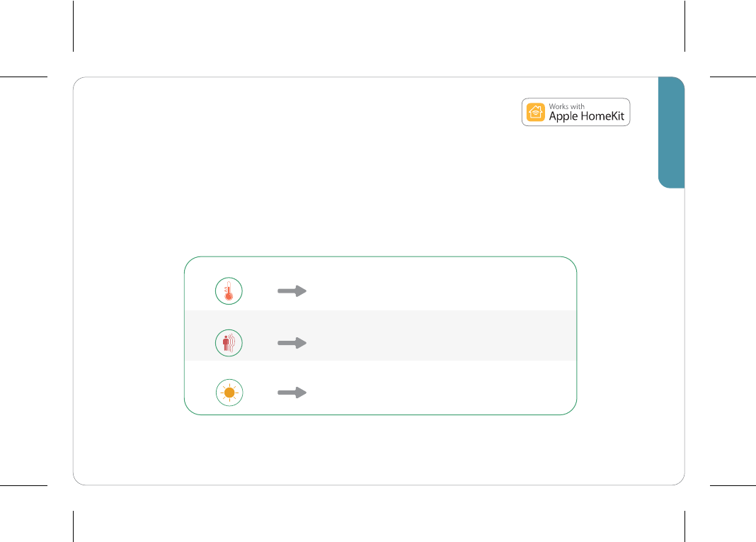756x542 pixels.
Task: Click the gray arrow beside the motion icon
Action: point(292,343)
